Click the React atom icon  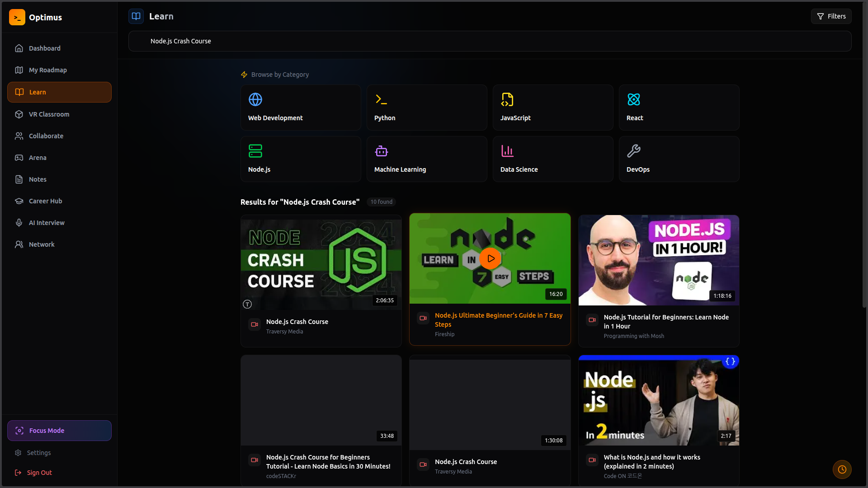(x=634, y=99)
